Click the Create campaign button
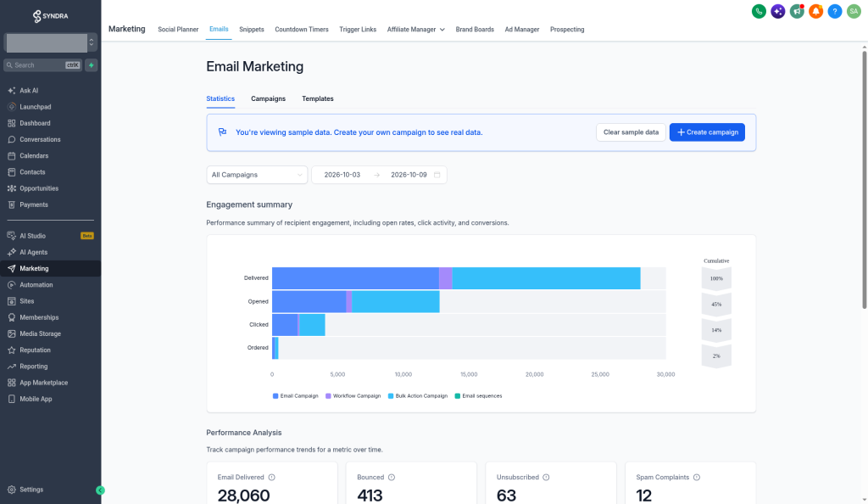 [x=707, y=132]
